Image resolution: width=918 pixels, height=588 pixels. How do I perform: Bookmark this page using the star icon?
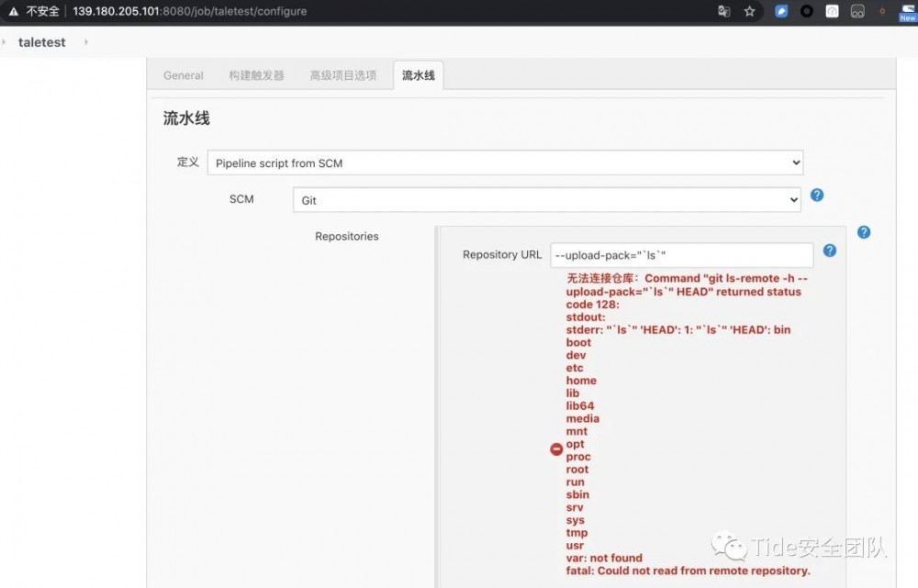tap(750, 10)
